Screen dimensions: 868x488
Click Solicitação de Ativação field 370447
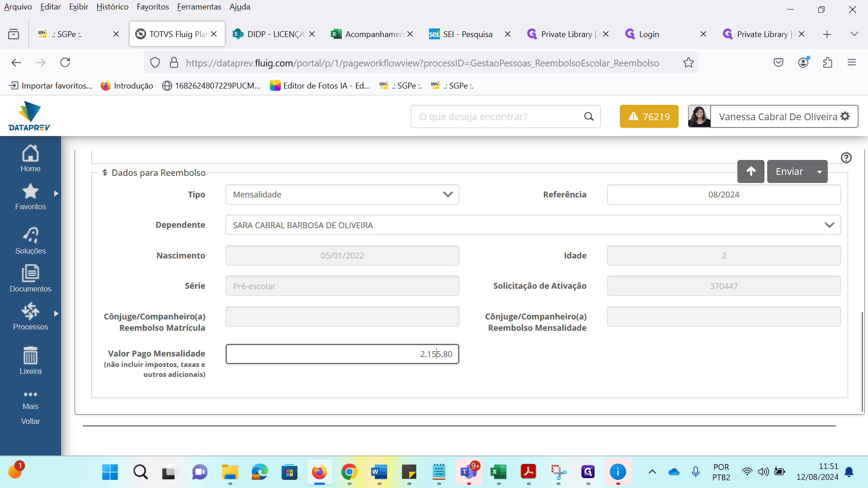tap(723, 286)
